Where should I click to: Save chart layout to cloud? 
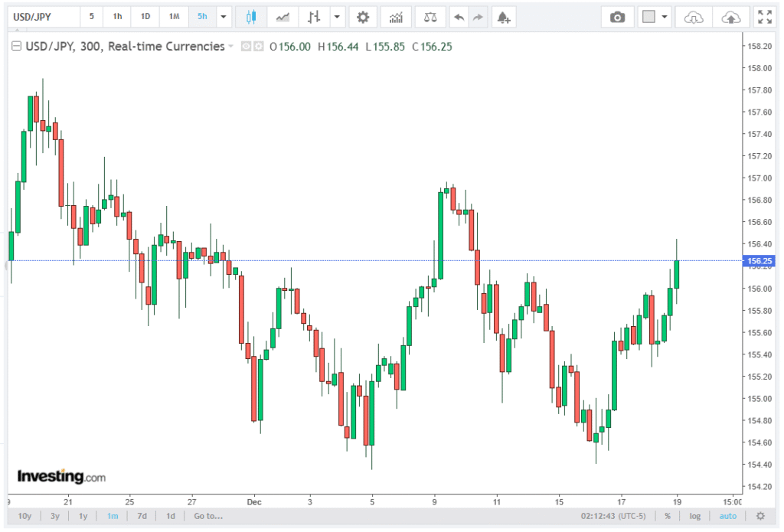pos(730,16)
